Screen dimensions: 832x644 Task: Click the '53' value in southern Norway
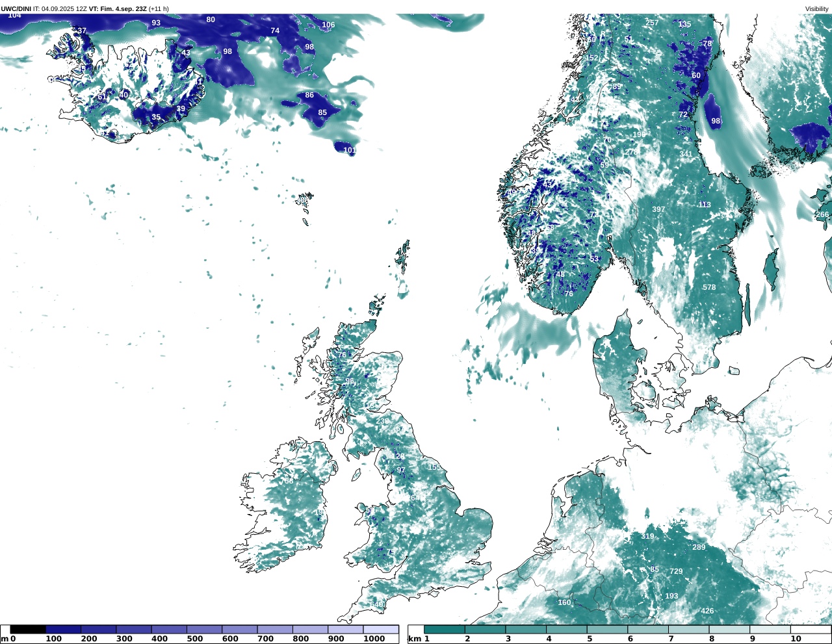coord(594,259)
